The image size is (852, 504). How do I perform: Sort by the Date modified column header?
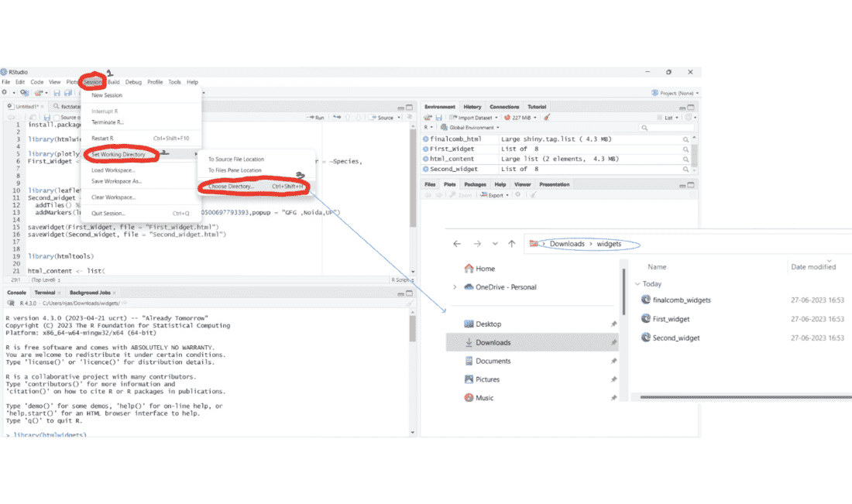812,267
